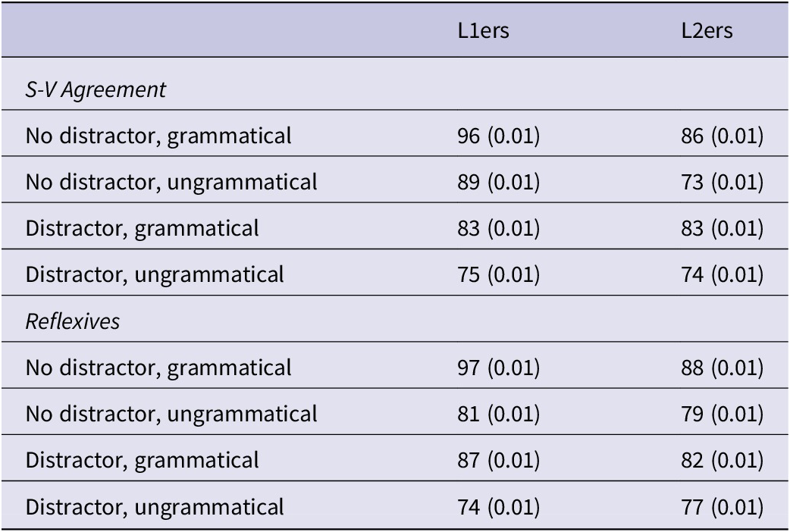Click the S-V Agreement 'No distractor, grammatical' label
790x532 pixels.
coord(158,136)
